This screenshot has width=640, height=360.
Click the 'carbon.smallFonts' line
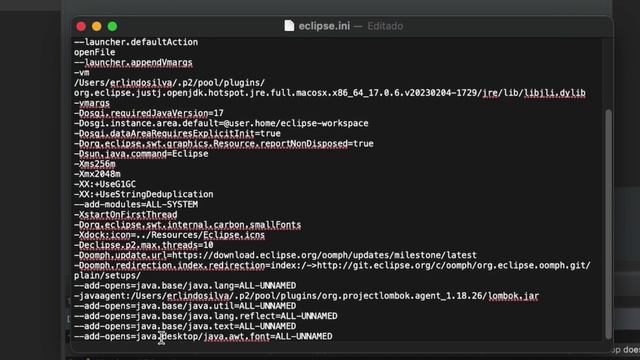coord(188,225)
